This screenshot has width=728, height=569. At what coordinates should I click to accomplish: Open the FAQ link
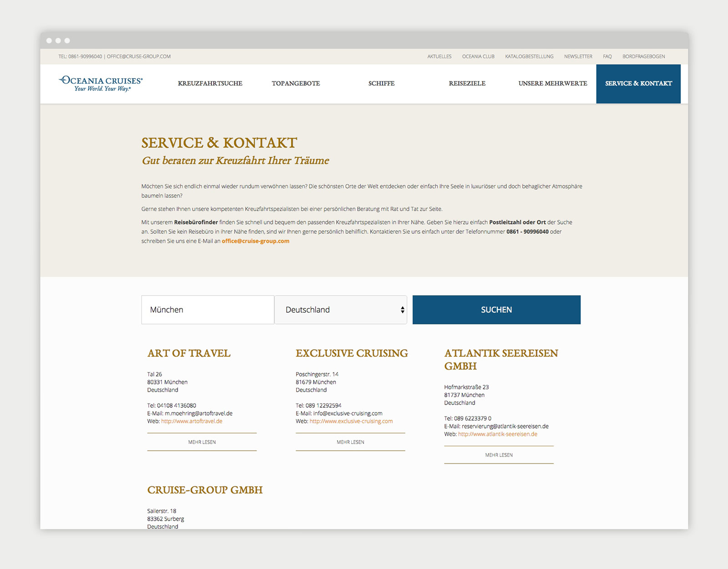click(x=607, y=56)
